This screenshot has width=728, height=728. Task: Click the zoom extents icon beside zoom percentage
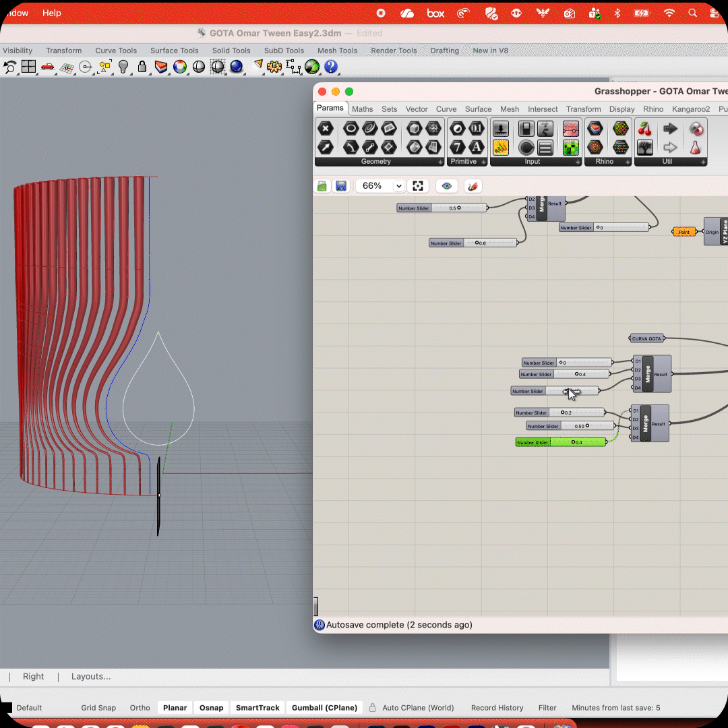click(x=418, y=186)
